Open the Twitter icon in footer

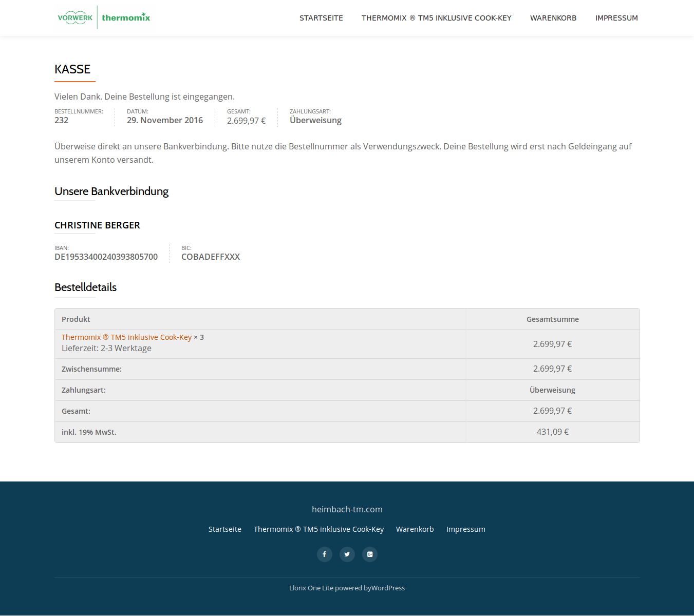click(347, 554)
